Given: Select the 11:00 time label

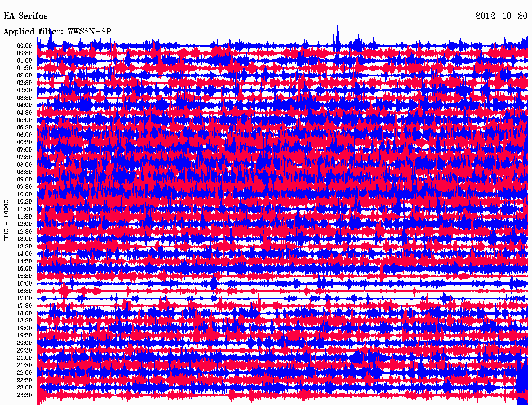Looking at the screenshot, I should [x=24, y=209].
